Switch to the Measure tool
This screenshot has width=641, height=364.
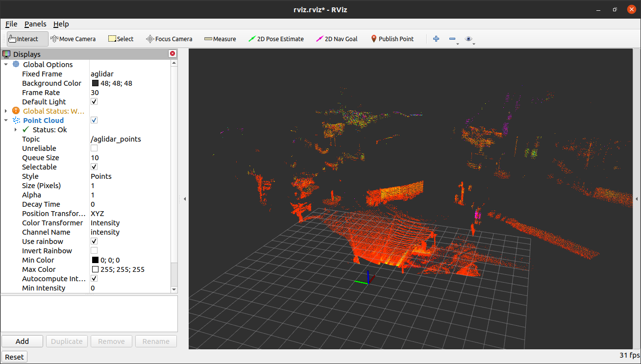(x=220, y=38)
